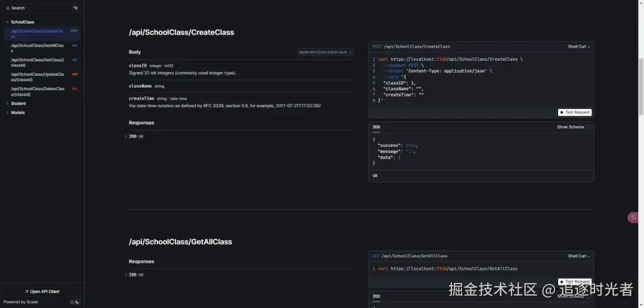This screenshot has height=308, width=644.
Task: Open the application/json-patch+json content type dropdown
Action: [326, 52]
